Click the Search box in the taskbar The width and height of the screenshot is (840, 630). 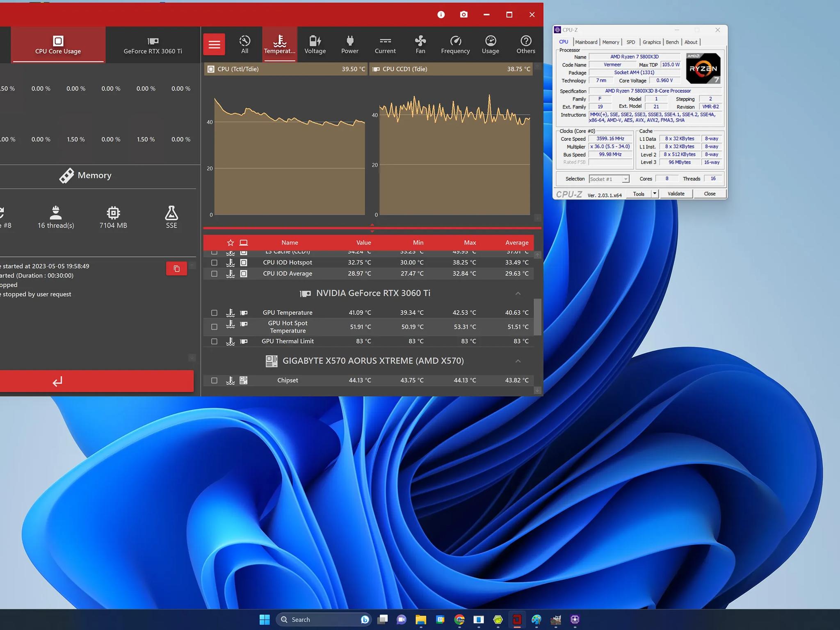coord(324,619)
